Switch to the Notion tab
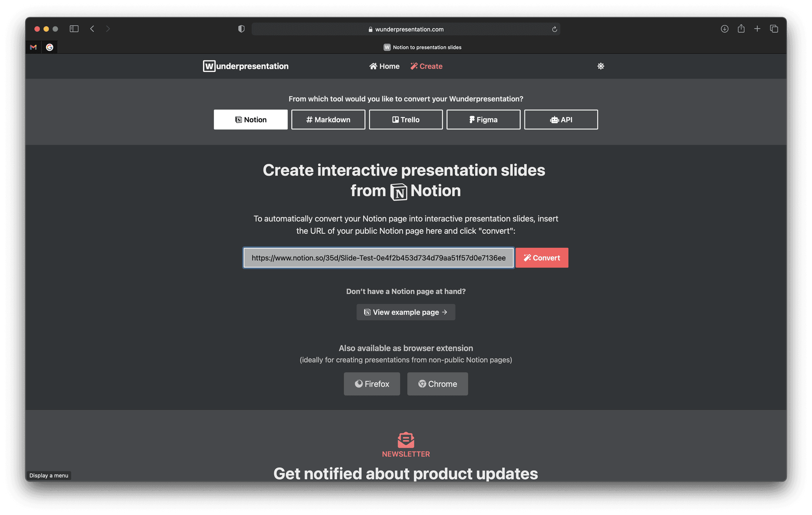Viewport: 812px width, 515px height. (x=250, y=119)
